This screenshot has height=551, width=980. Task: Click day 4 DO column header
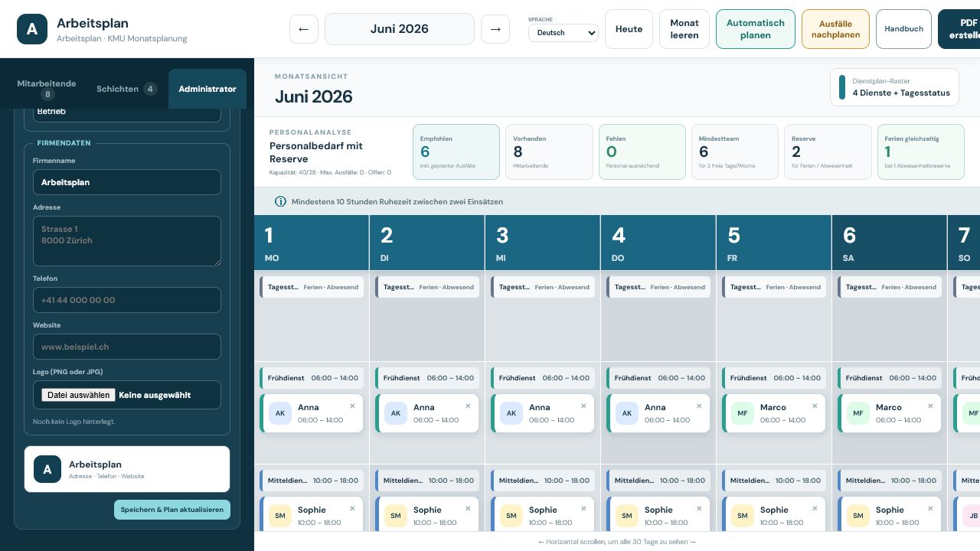click(x=658, y=243)
